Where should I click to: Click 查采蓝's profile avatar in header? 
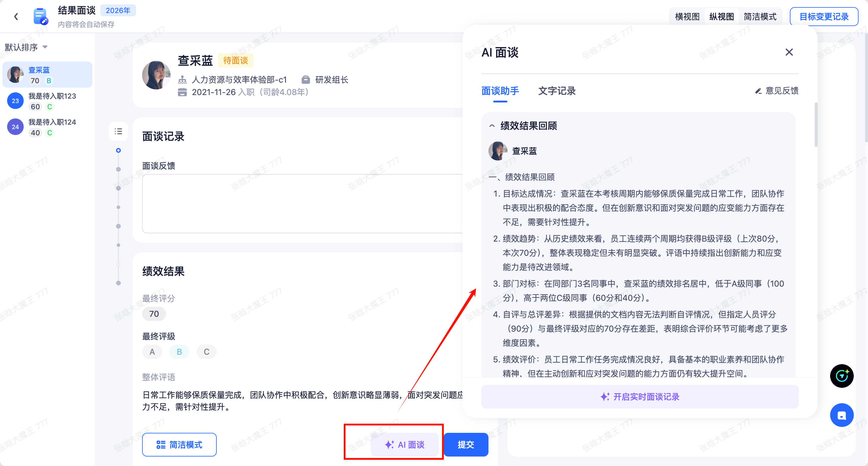click(156, 75)
